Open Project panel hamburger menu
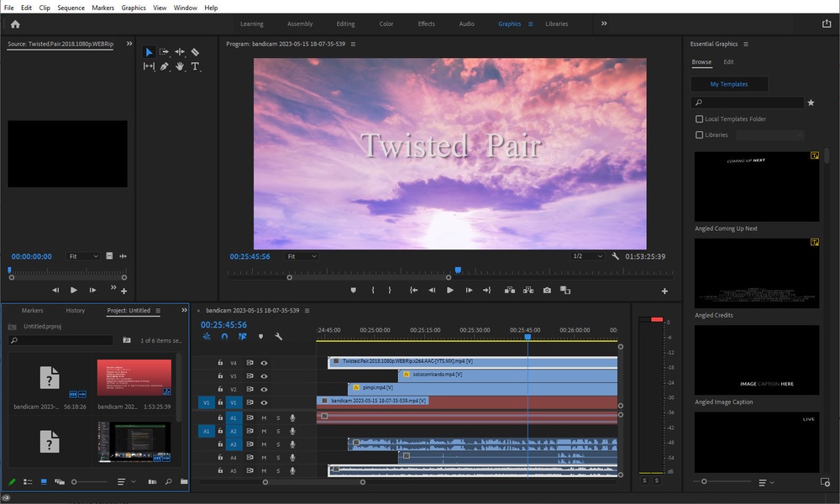The height and width of the screenshot is (504, 840). click(x=158, y=311)
